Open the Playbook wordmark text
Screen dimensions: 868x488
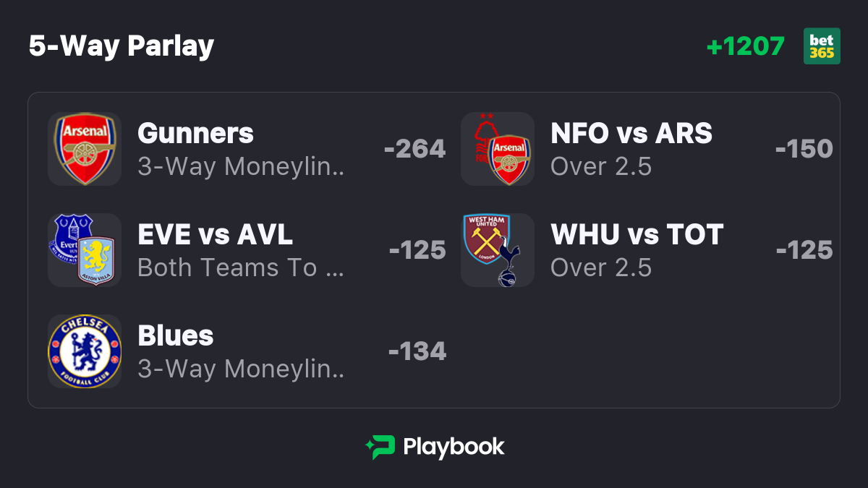click(454, 447)
